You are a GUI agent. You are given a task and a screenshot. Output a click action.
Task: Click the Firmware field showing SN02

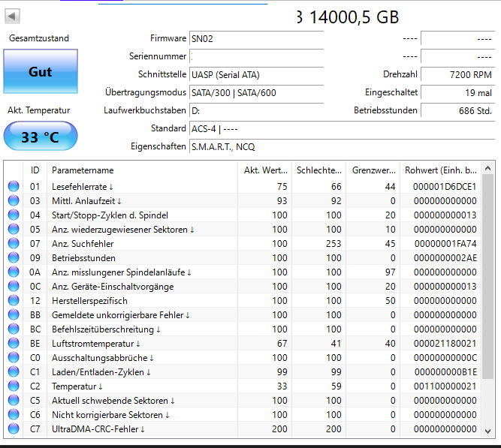(x=257, y=38)
